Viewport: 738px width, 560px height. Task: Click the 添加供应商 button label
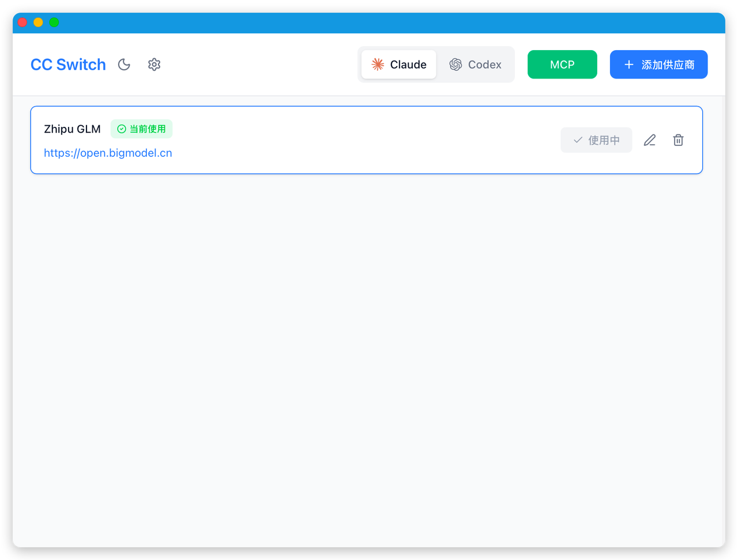(x=668, y=65)
